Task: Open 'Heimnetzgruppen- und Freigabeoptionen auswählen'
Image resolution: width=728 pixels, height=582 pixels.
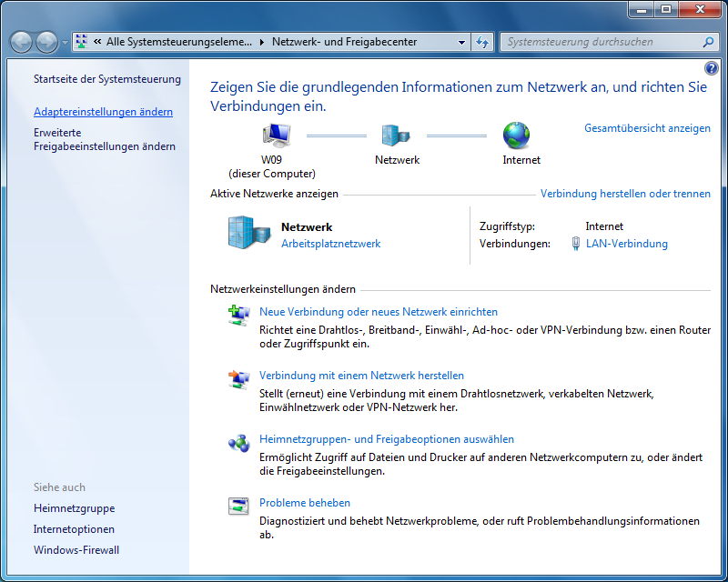Action: (x=387, y=439)
